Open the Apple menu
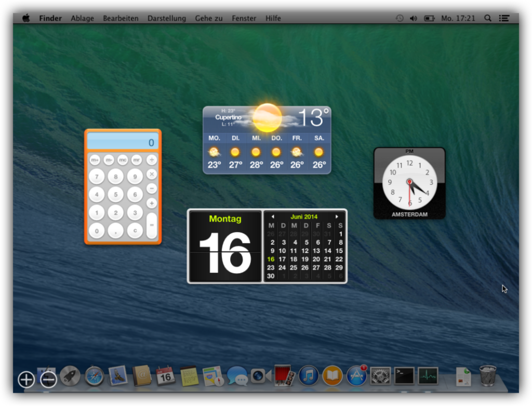Viewport: 532px width, 406px height. point(26,18)
